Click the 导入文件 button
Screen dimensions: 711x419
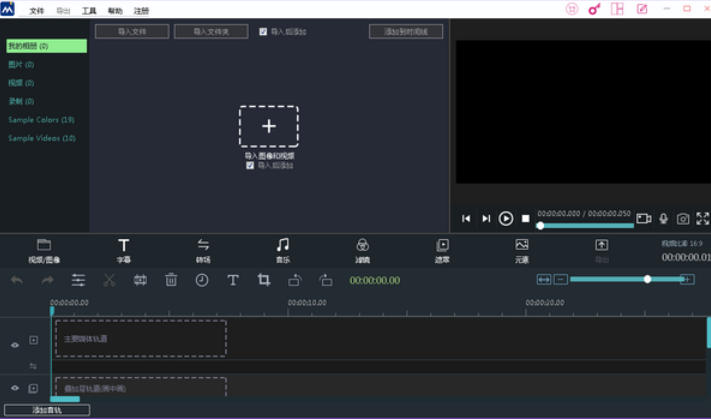132,32
